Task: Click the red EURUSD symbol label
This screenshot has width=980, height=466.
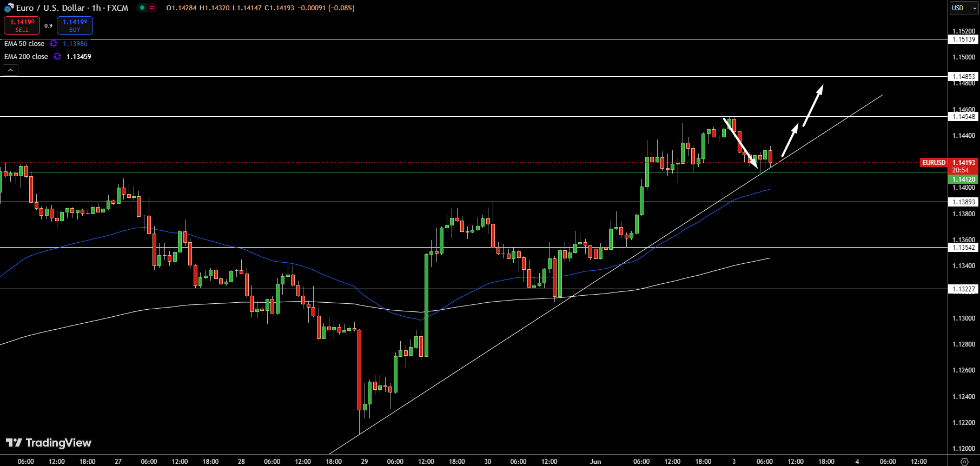Action: pyautogui.click(x=934, y=162)
